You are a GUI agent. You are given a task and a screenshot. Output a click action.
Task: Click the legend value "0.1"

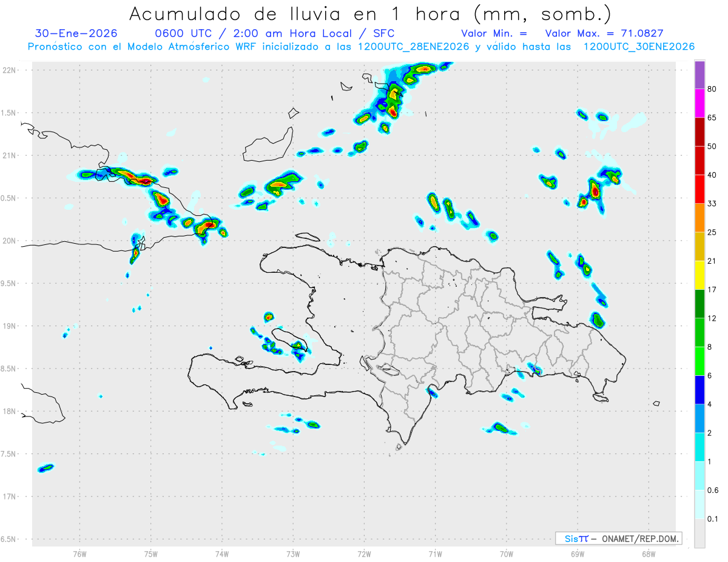coord(713,520)
